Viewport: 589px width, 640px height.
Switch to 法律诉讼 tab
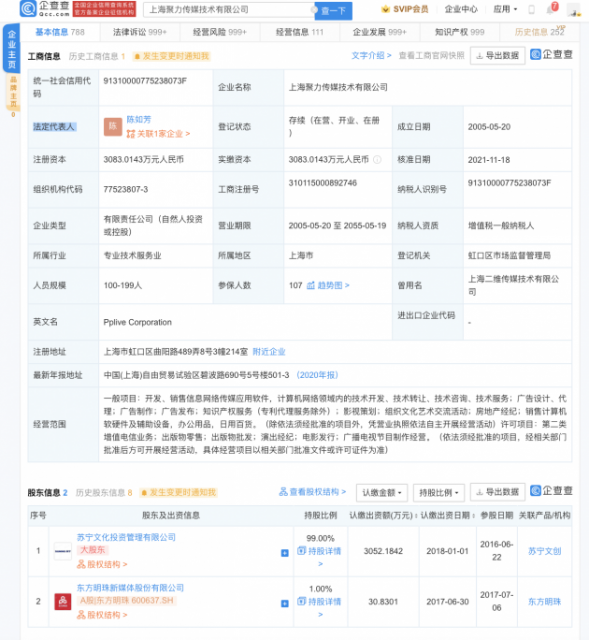[140, 32]
